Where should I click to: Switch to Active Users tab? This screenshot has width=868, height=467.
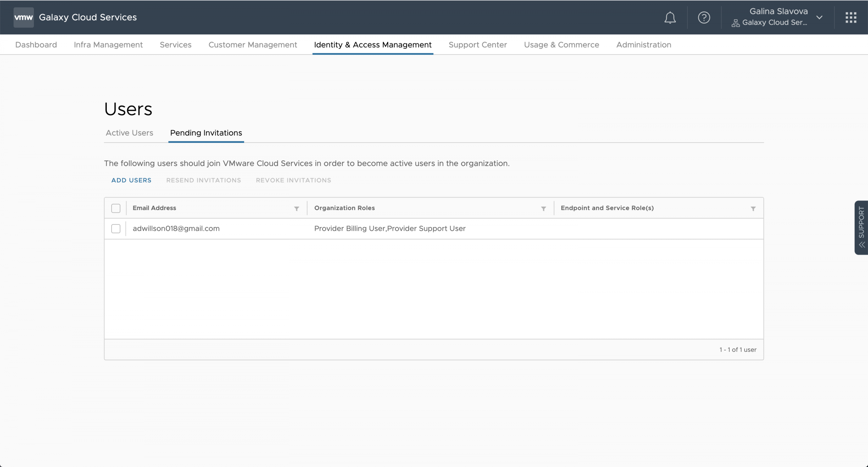pos(130,133)
